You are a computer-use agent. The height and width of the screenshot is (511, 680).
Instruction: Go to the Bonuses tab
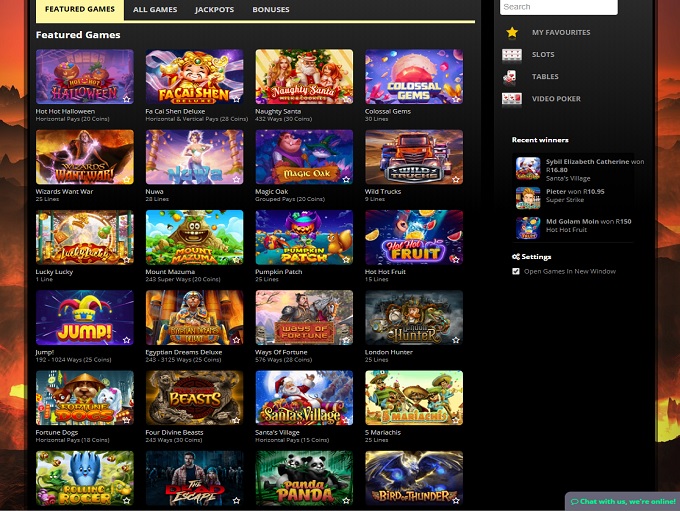pyautogui.click(x=271, y=10)
